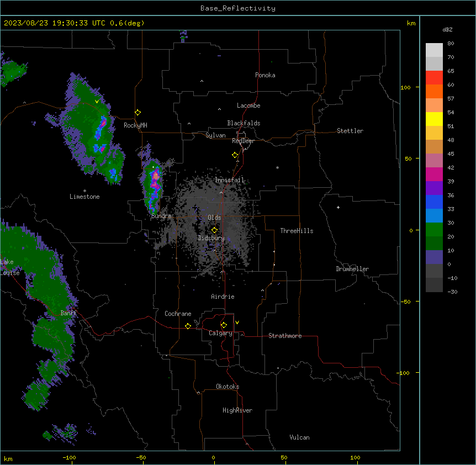Select the Stettler label
This screenshot has height=465, width=476.
[350, 131]
